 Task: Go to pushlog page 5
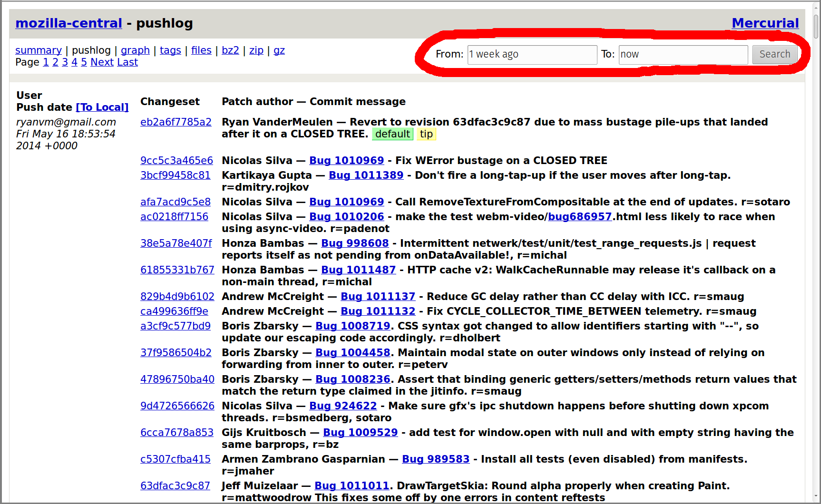coord(84,62)
